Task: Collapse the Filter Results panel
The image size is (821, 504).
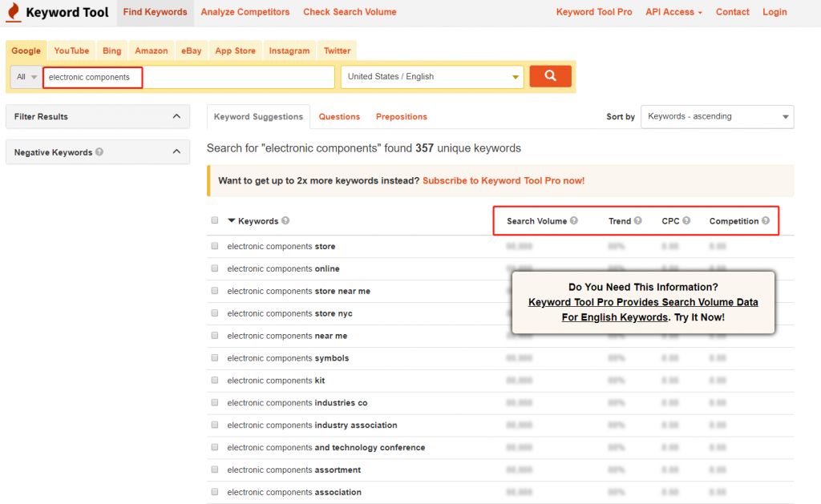Action: (176, 116)
